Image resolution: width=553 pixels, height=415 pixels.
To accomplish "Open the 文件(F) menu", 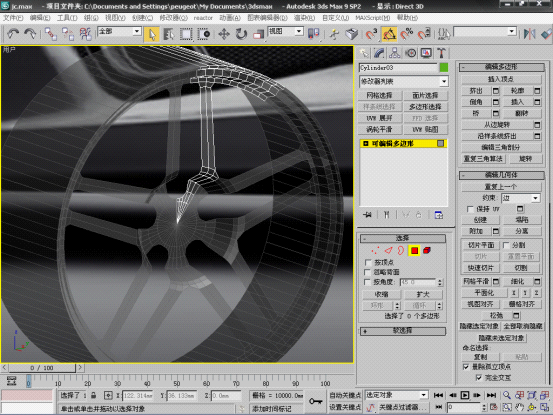I will click(x=13, y=18).
